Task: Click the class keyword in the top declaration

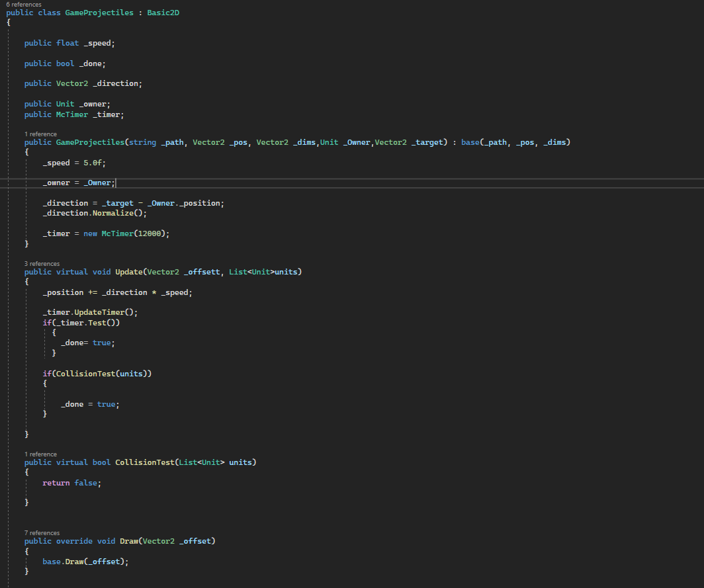Action: (49, 13)
